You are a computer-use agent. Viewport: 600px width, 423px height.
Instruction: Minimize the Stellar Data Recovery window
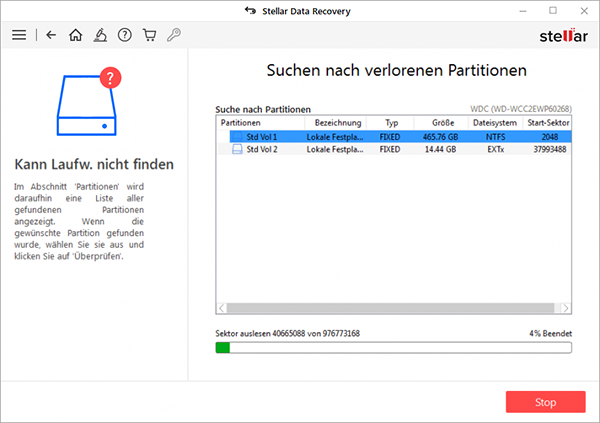pos(523,11)
